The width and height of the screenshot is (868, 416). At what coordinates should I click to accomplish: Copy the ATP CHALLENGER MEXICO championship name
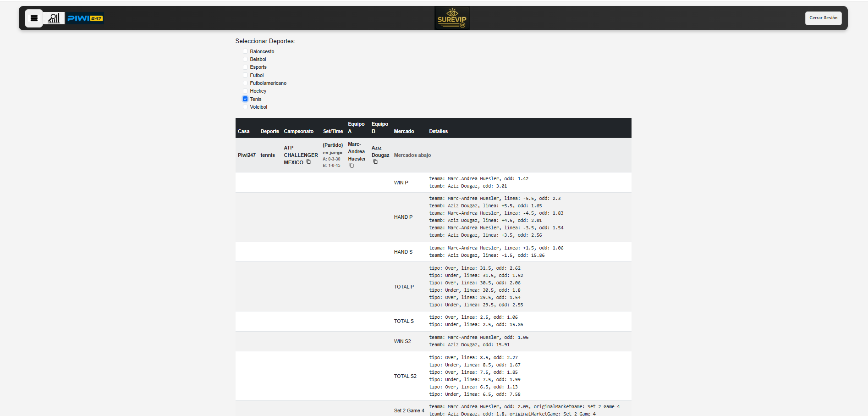(x=309, y=163)
